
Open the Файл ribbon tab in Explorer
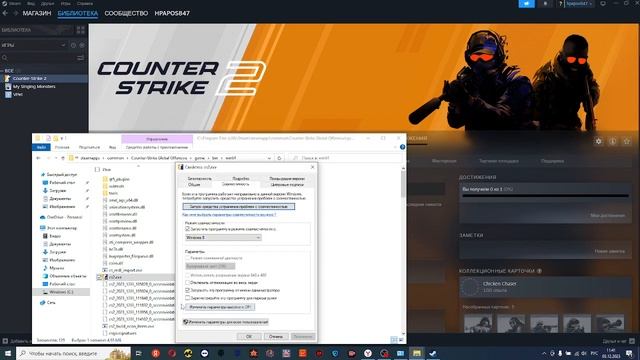pos(41,147)
